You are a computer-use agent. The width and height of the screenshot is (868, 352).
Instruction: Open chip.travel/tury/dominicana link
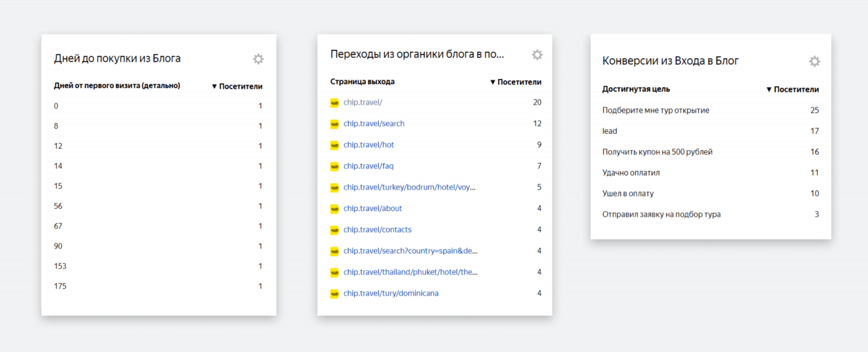point(391,293)
